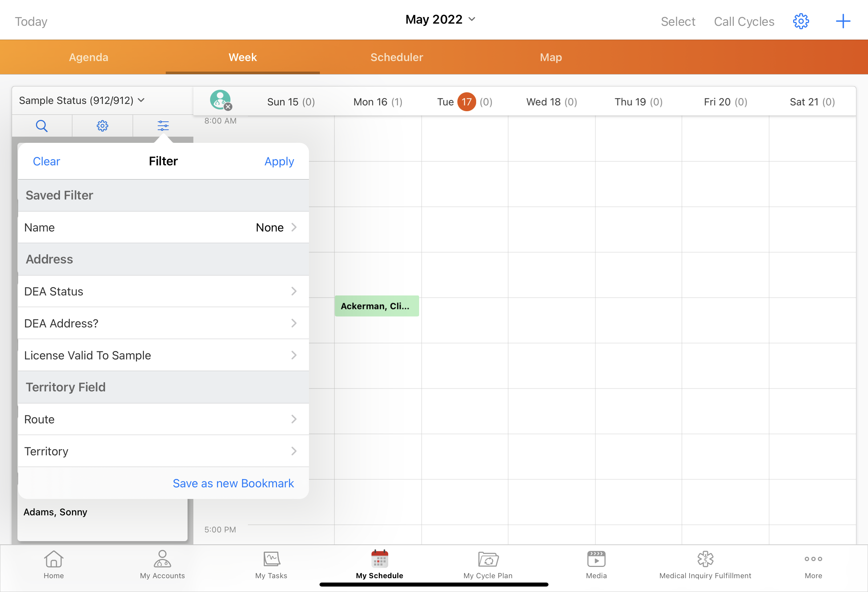Expand the DEA Status filter row

point(163,291)
